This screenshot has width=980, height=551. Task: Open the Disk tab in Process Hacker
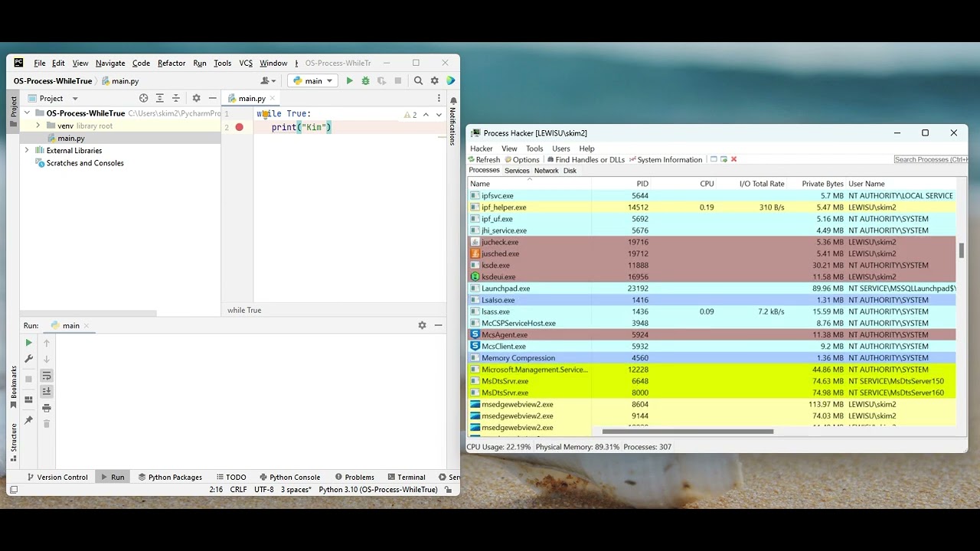coord(570,171)
